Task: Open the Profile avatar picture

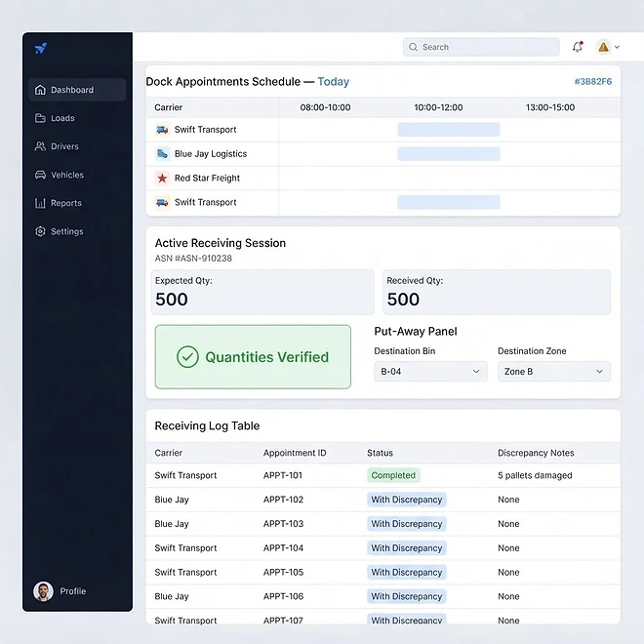Action: click(x=43, y=591)
